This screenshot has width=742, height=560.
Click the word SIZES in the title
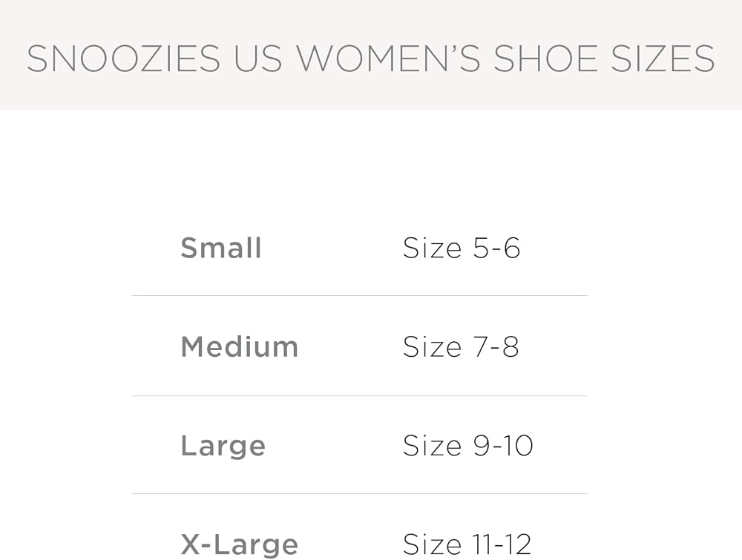pyautogui.click(x=663, y=59)
